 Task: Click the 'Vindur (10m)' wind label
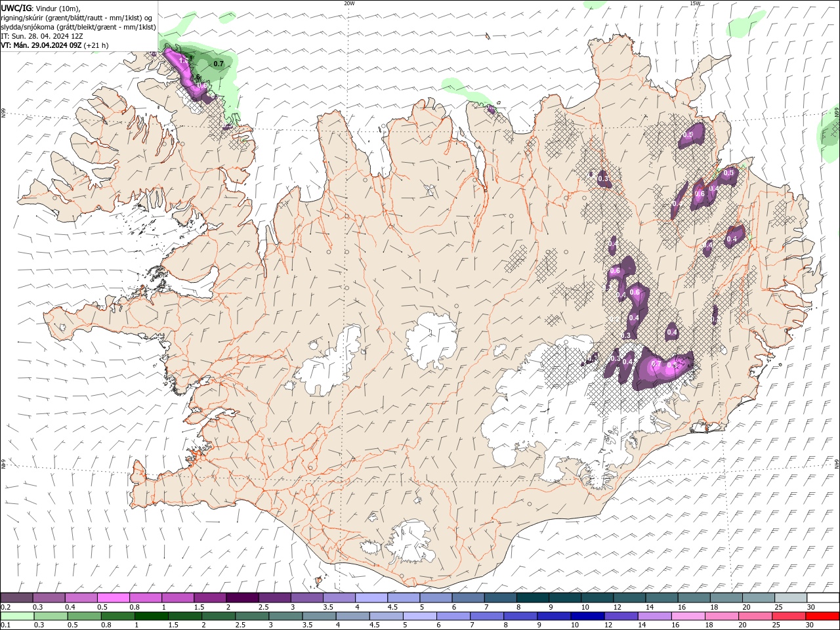[x=57, y=8]
